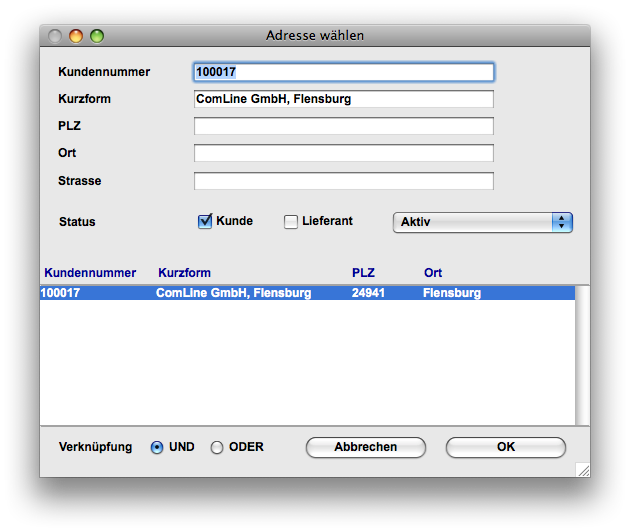Open the Aktiv status dropdown
Viewport: 630px width, 532px height.
click(482, 222)
